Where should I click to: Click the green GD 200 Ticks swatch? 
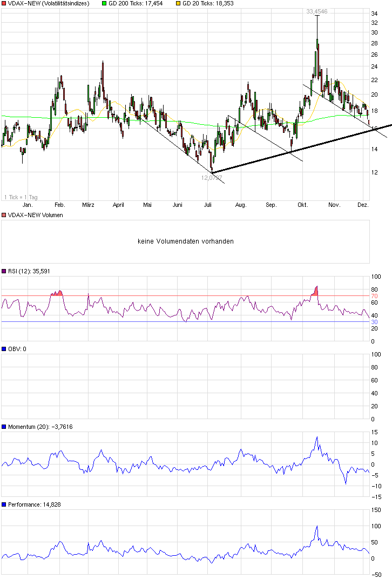click(104, 4)
